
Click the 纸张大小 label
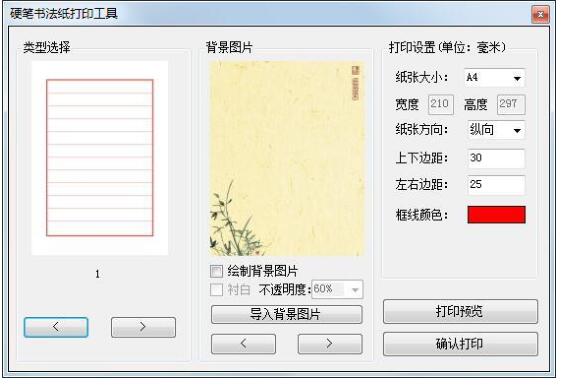click(421, 77)
